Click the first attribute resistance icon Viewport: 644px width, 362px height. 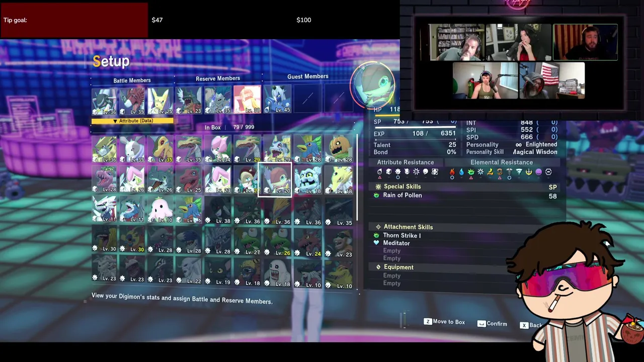click(x=379, y=172)
